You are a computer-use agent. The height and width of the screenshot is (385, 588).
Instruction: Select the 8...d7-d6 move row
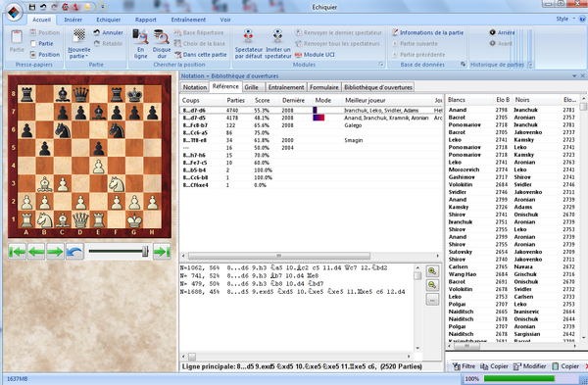(312, 111)
